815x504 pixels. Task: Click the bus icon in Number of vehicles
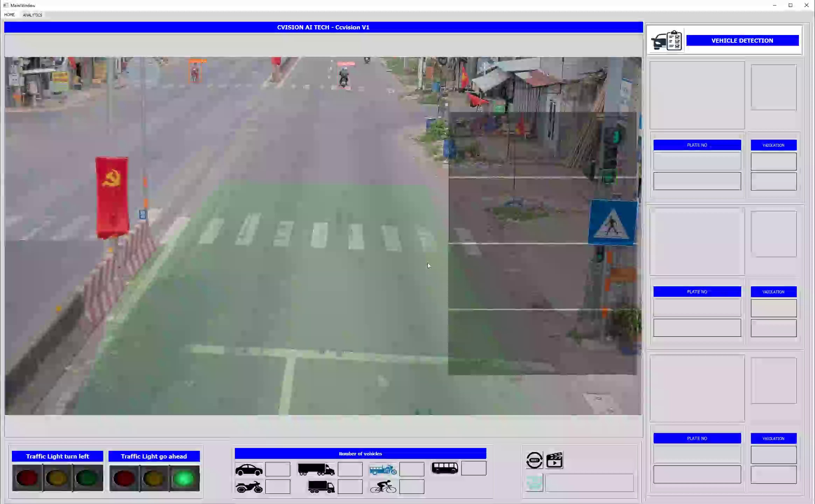[445, 468]
